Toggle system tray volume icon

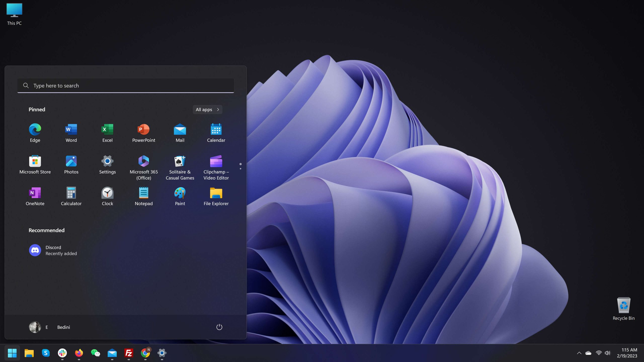tap(607, 353)
